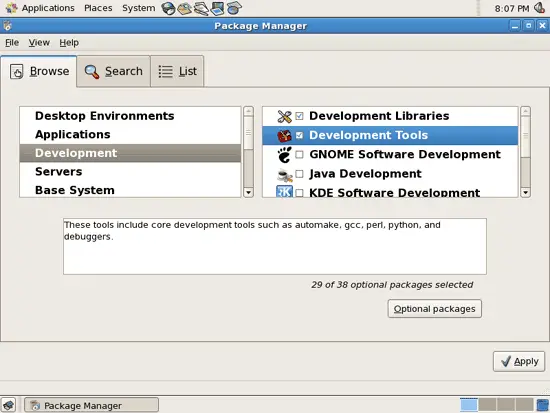Click the Optional packages button

click(x=435, y=309)
